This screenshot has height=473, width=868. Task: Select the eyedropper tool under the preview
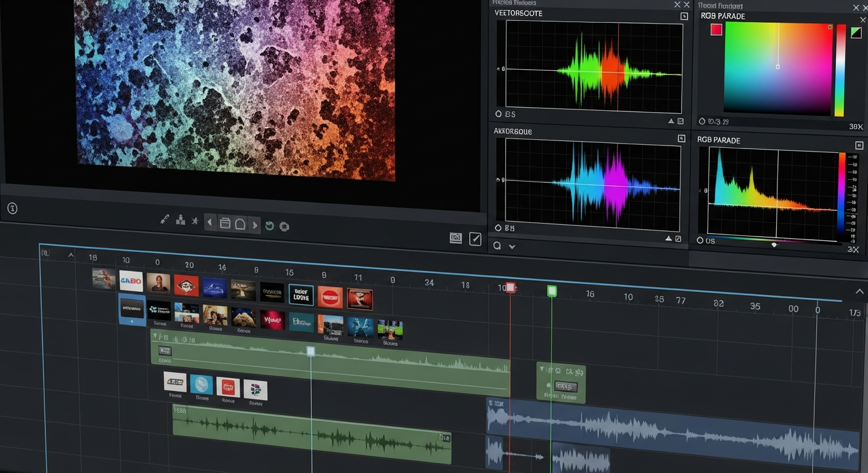click(x=165, y=219)
